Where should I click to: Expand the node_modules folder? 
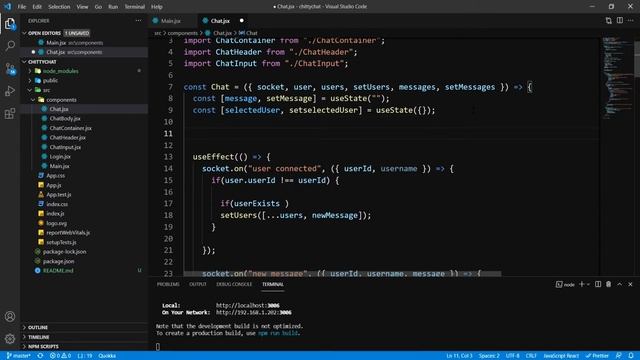30,71
